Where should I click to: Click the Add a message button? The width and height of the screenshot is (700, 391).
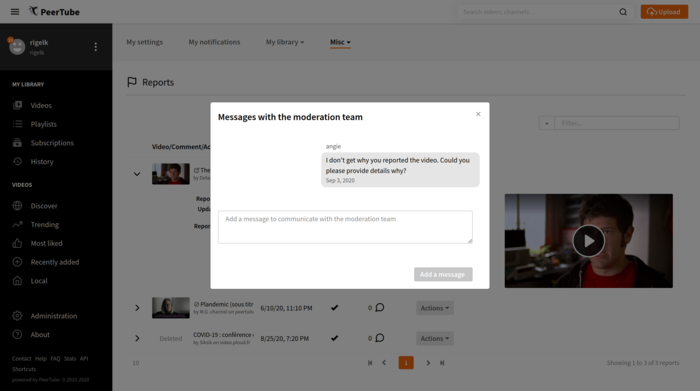coord(443,274)
